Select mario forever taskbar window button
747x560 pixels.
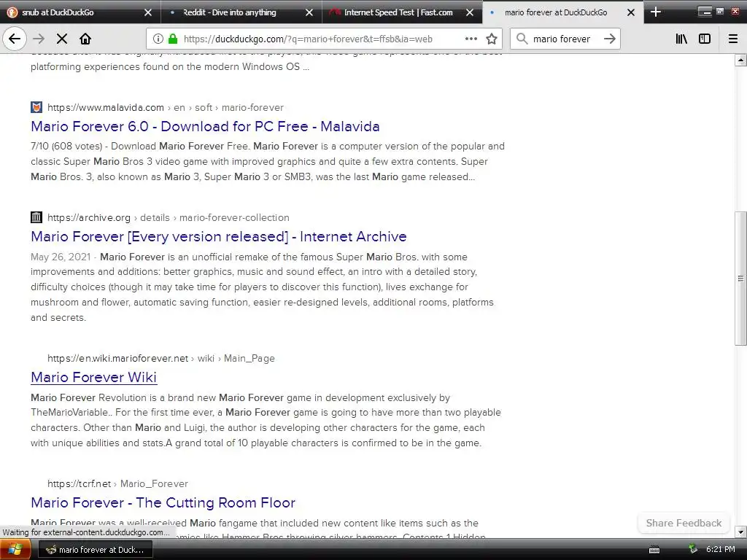pos(95,550)
